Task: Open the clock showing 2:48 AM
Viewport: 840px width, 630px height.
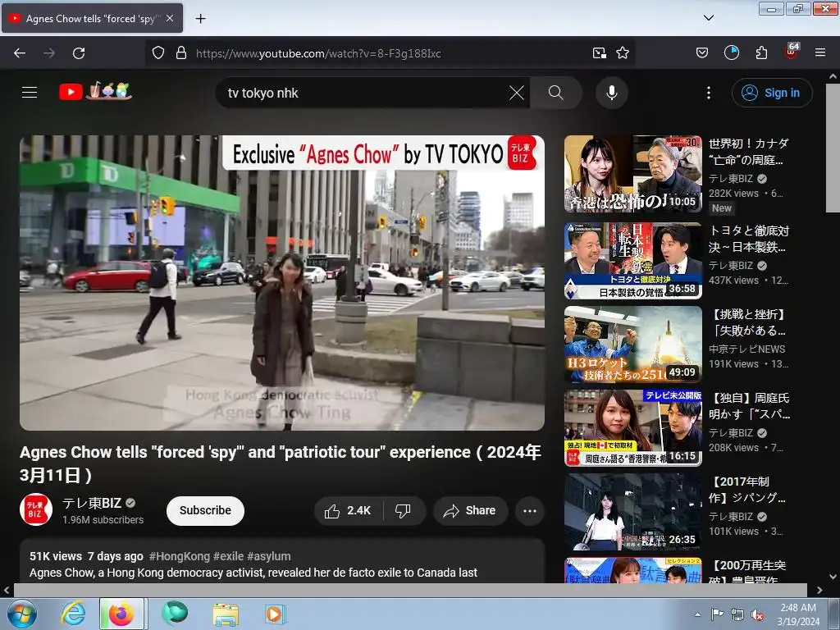Action: coord(798,614)
